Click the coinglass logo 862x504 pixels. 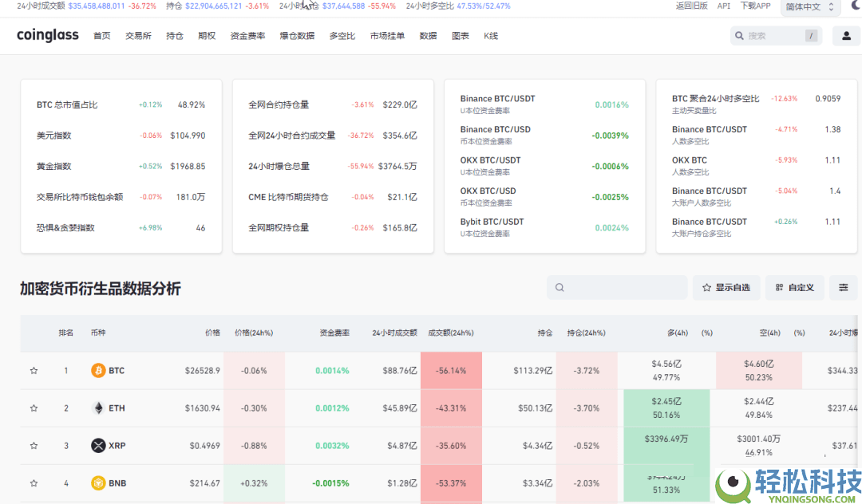coord(47,35)
